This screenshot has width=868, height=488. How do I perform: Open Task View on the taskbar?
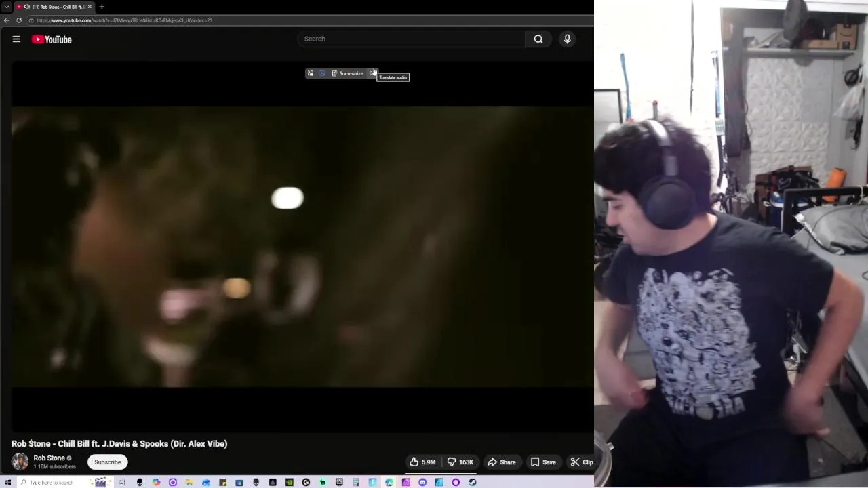[122, 482]
